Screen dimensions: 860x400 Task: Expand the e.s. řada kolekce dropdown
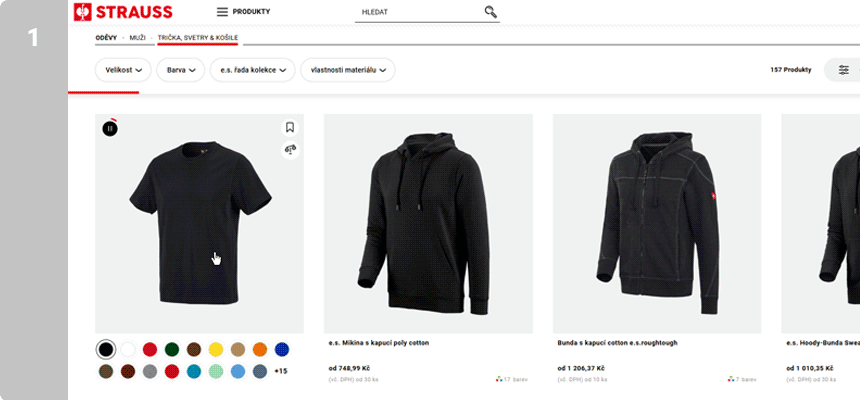(253, 70)
